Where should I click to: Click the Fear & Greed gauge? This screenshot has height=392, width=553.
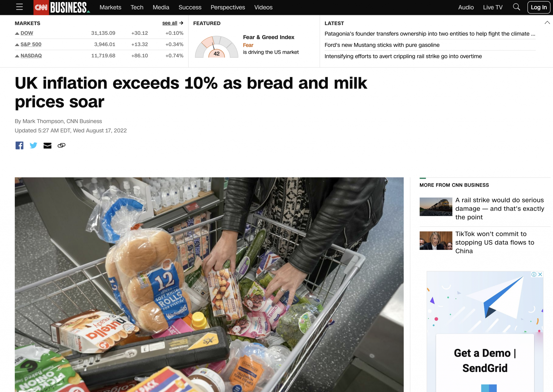(x=217, y=47)
